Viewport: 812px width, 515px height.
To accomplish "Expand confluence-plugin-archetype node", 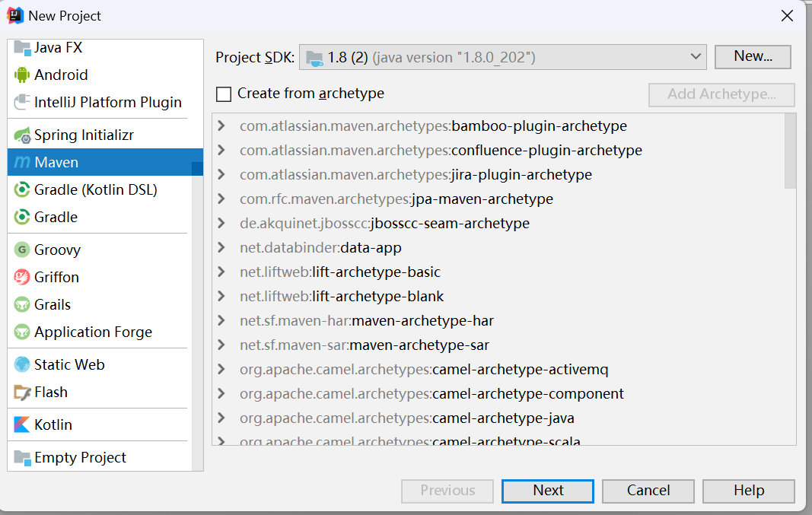I will 221,150.
